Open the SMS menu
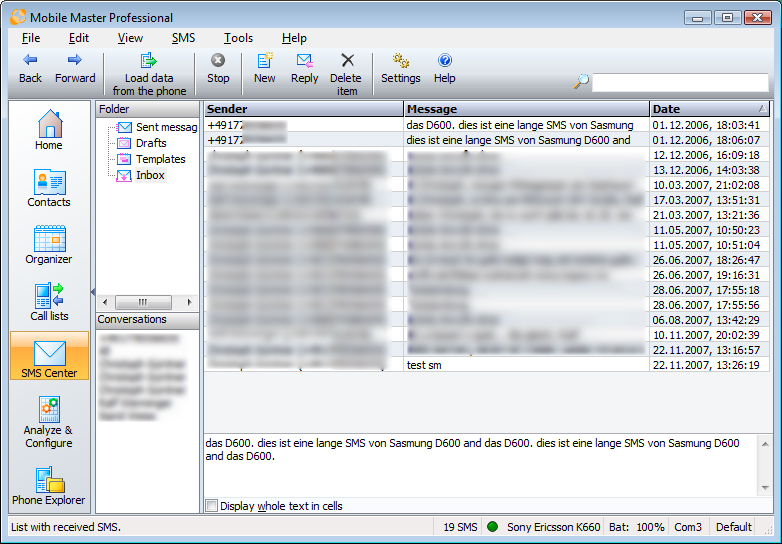Screen dimensions: 782x544 click(183, 38)
